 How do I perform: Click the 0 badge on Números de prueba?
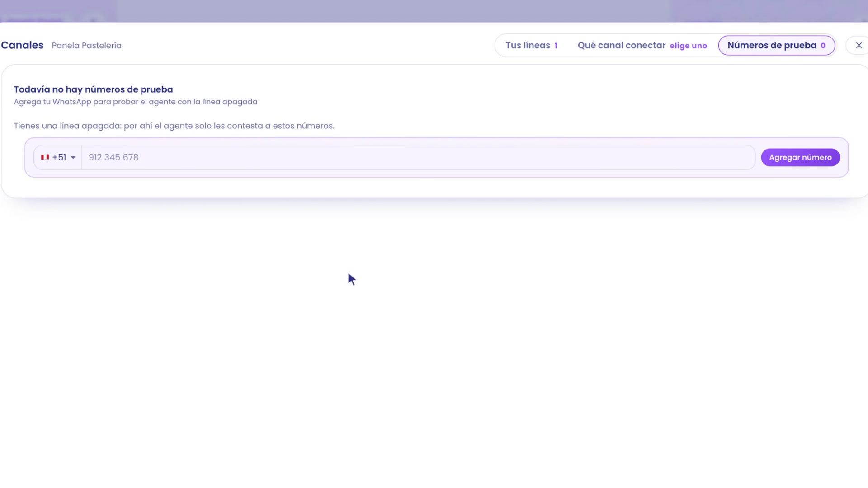(823, 46)
